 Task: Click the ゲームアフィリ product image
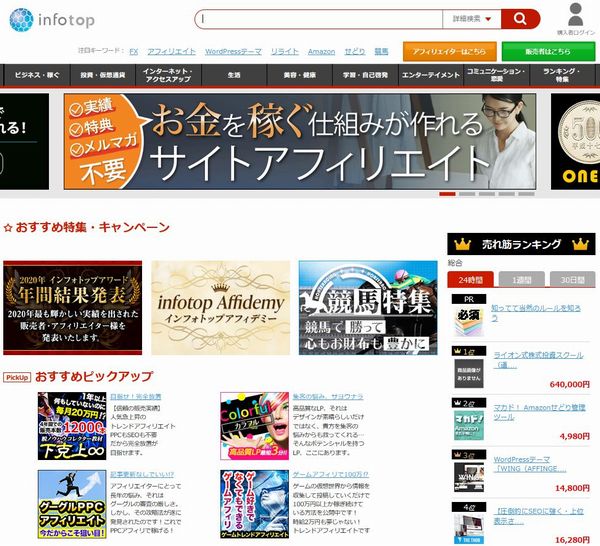click(x=254, y=504)
